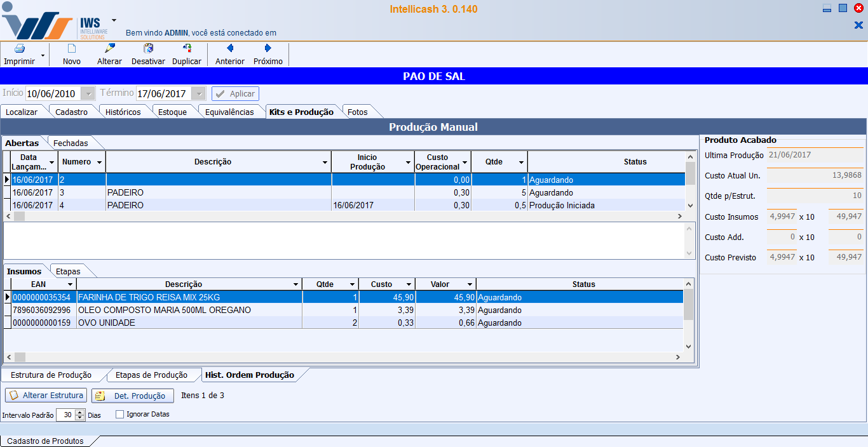Switch to Estrutura de Produção tab
868x447 pixels.
click(51, 375)
